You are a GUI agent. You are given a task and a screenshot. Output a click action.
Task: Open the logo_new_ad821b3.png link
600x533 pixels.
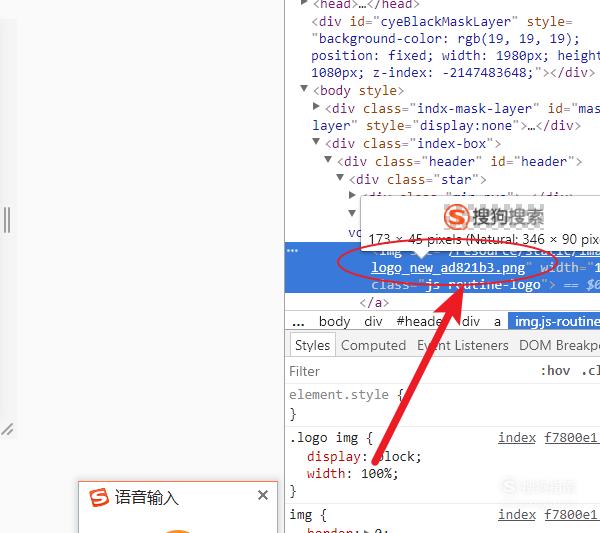448,267
